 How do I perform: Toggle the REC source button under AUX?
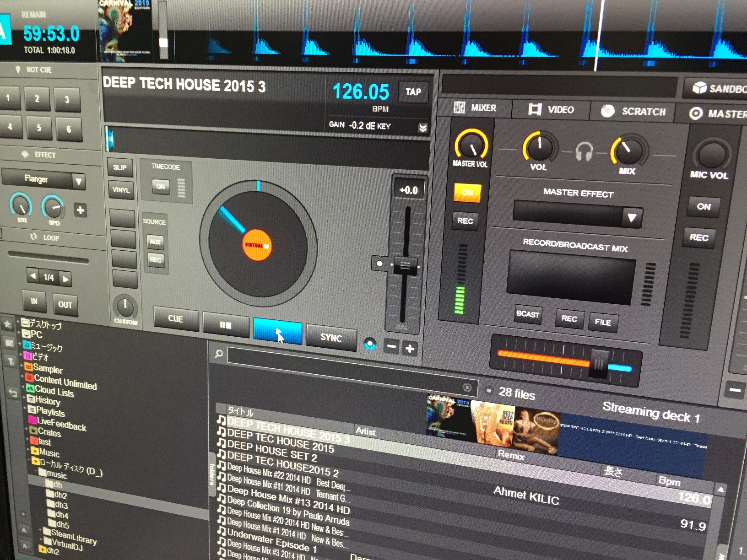pyautogui.click(x=156, y=260)
